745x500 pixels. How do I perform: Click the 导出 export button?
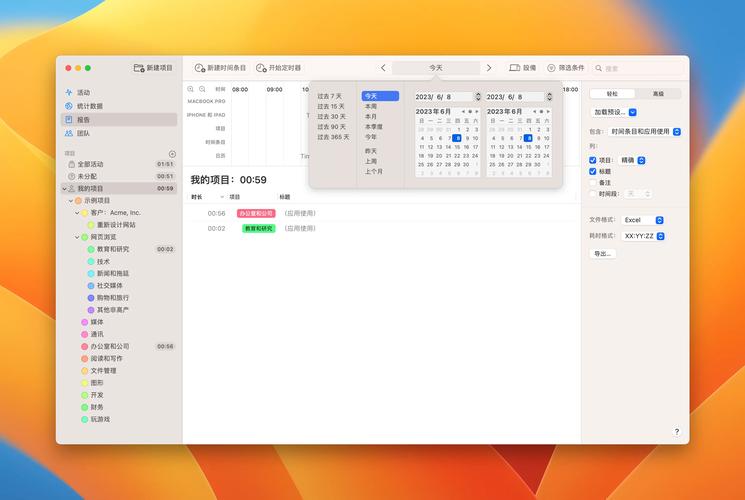pos(602,254)
